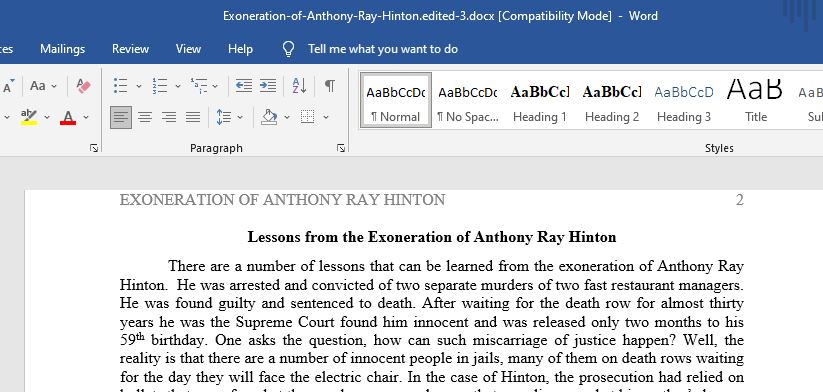Open the Shading color dropdown arrow
823x392 pixels.
(x=287, y=117)
